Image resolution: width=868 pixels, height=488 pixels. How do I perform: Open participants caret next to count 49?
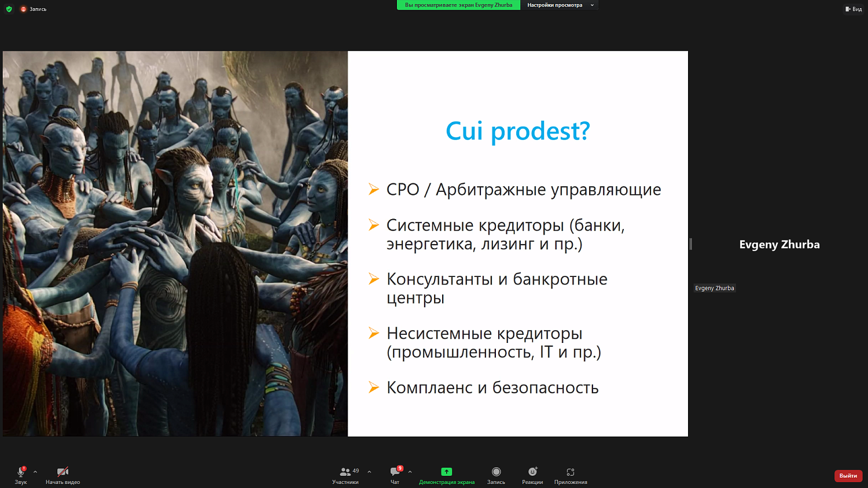368,471
